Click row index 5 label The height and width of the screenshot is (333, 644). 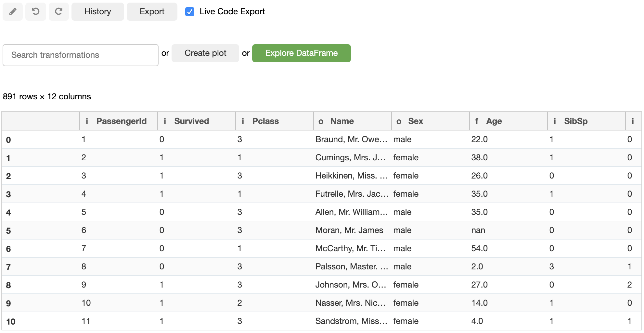coord(8,231)
